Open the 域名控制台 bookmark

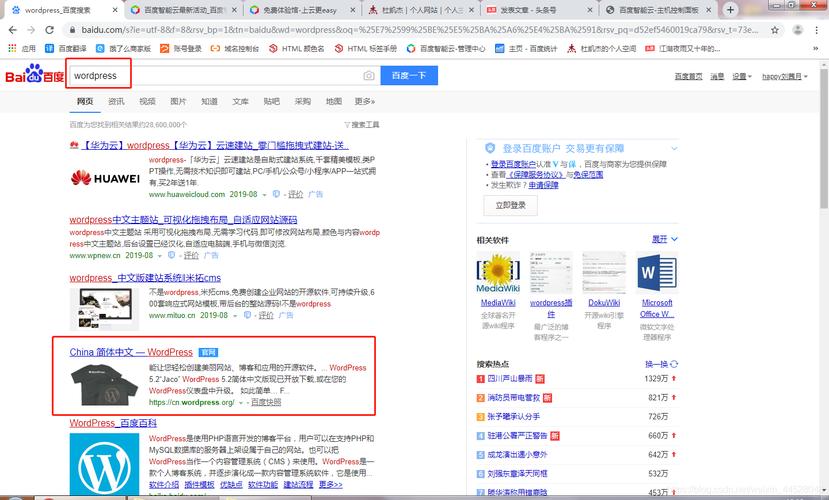pyautogui.click(x=235, y=48)
